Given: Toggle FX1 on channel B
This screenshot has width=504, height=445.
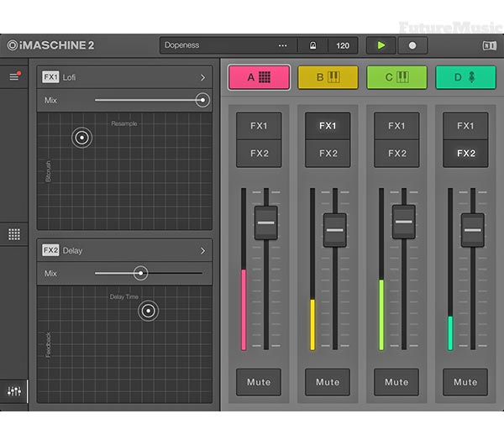Looking at the screenshot, I should tap(328, 126).
